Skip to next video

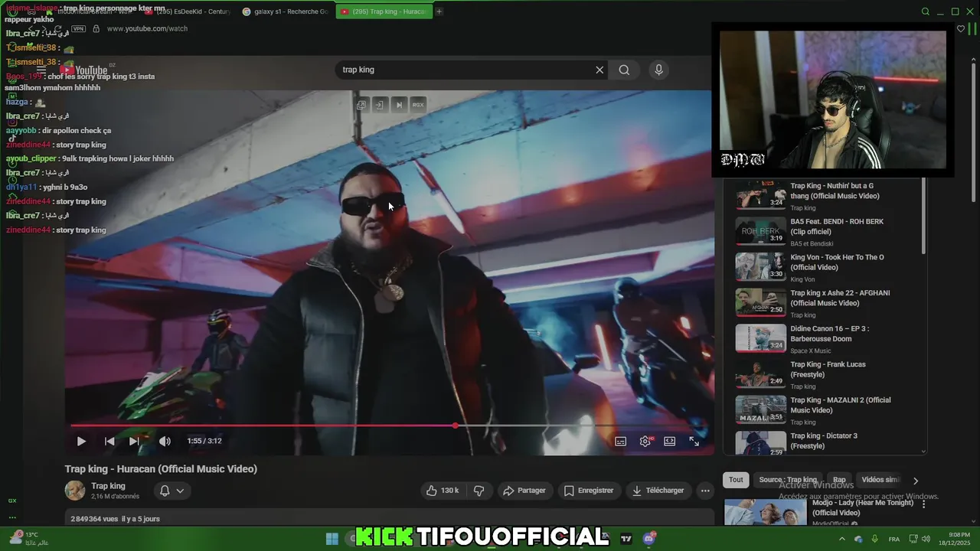point(134,441)
